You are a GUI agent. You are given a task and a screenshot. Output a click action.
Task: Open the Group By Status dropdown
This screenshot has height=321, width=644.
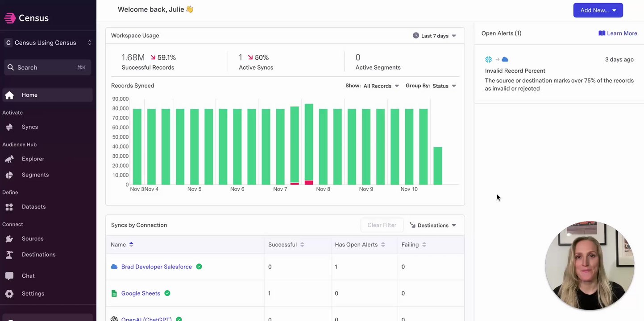[444, 86]
